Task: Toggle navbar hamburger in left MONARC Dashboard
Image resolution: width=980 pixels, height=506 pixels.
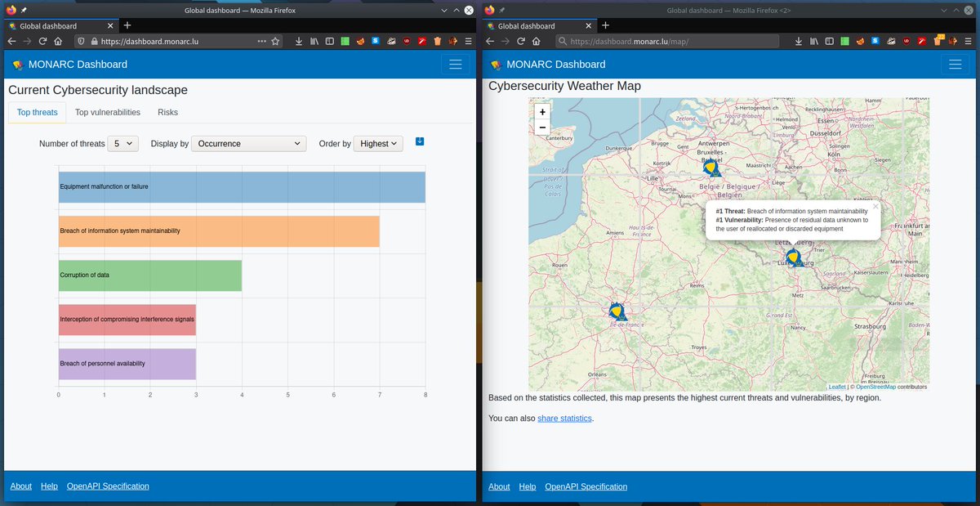Action: [x=456, y=64]
